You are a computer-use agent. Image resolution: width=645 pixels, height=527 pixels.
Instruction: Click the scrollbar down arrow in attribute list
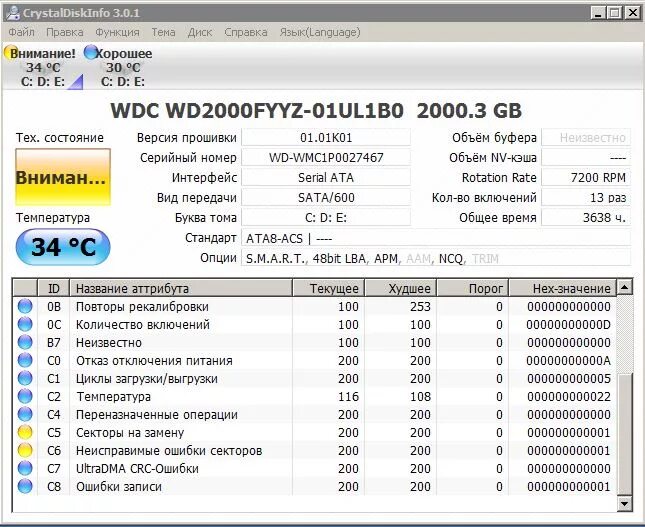[x=624, y=504]
